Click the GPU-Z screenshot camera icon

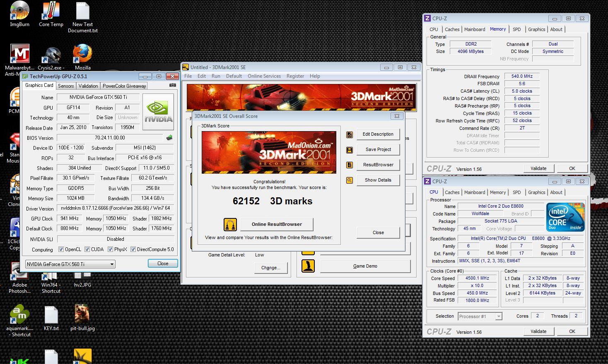tap(173, 85)
